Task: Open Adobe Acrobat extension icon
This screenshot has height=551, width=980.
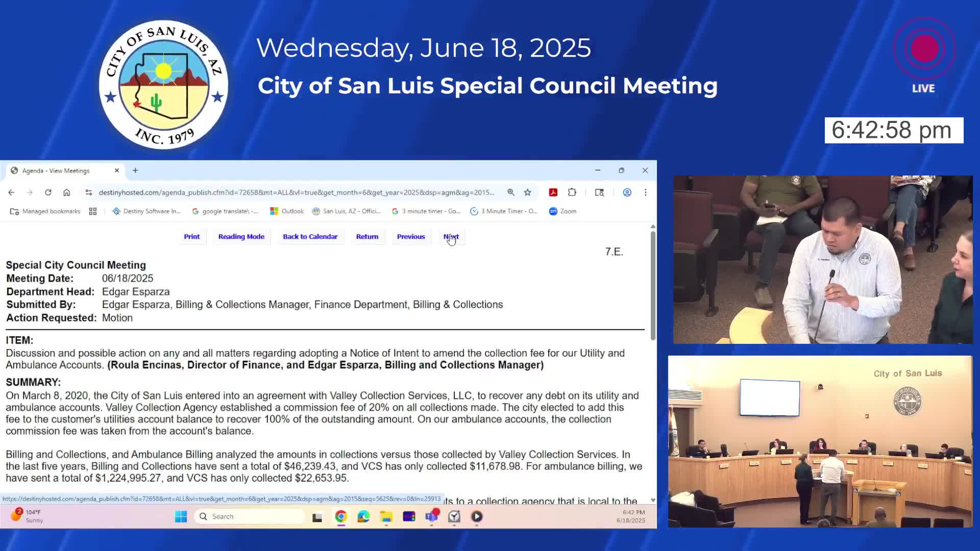Action: click(x=553, y=192)
